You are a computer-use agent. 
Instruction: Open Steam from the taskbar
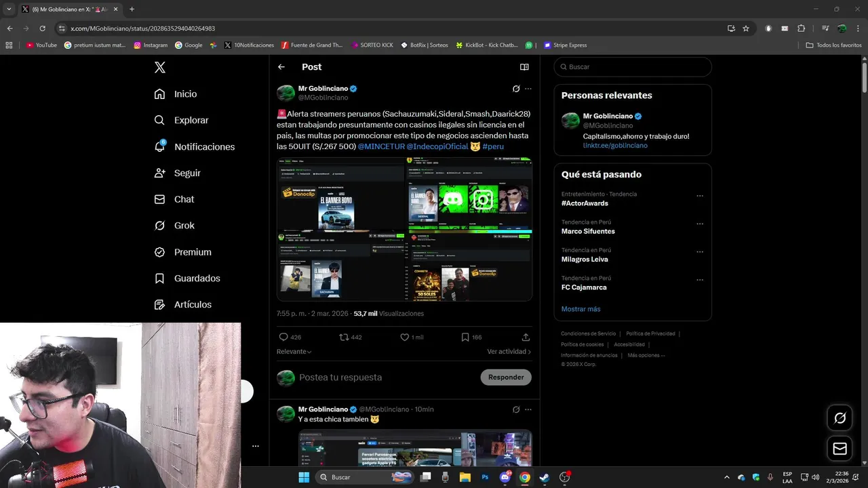[x=545, y=477]
